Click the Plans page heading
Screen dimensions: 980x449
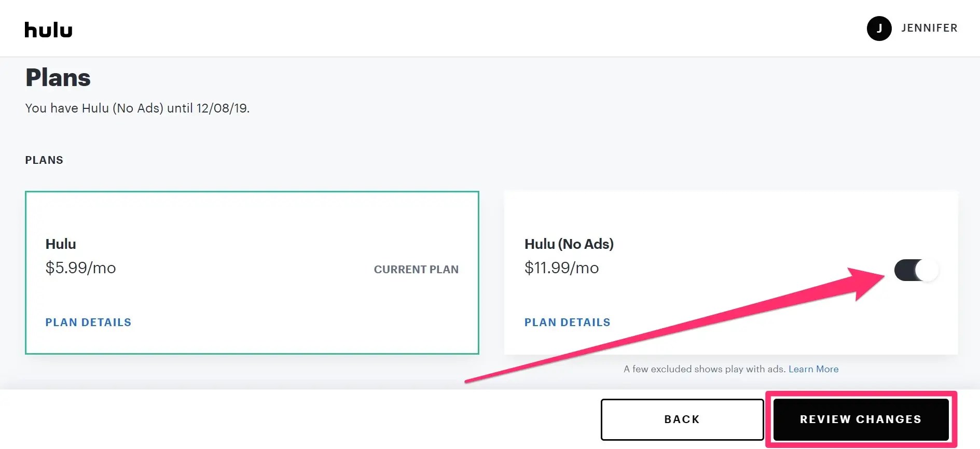coord(58,78)
